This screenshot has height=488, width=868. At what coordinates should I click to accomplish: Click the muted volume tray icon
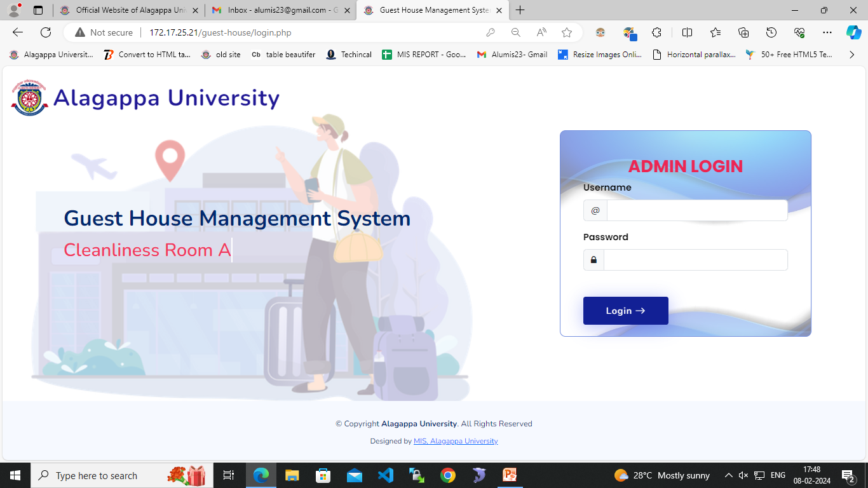[743, 475]
